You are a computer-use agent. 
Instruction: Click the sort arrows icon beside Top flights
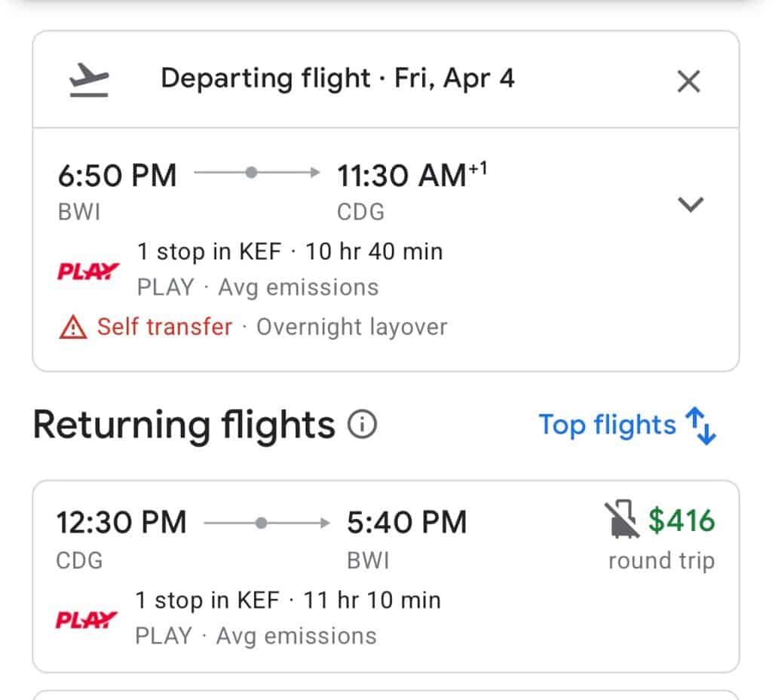coord(701,426)
